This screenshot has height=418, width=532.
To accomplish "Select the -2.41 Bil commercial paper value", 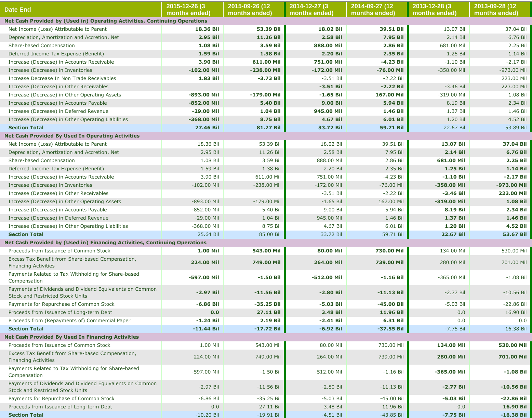I will click(x=331, y=321).
